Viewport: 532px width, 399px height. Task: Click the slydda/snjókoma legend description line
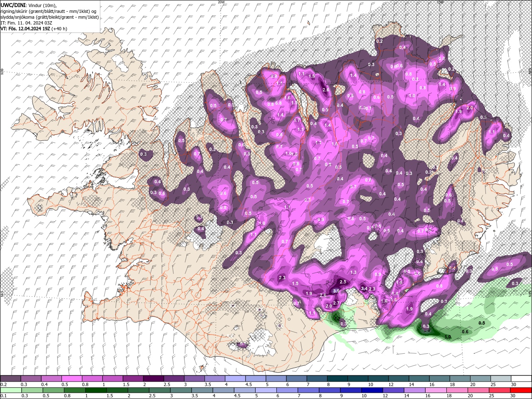click(49, 17)
